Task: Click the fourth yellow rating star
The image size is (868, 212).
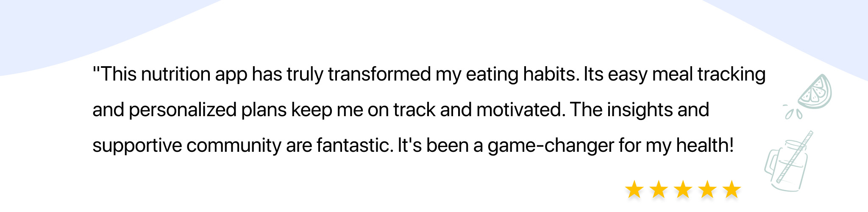Action: pos(707,189)
